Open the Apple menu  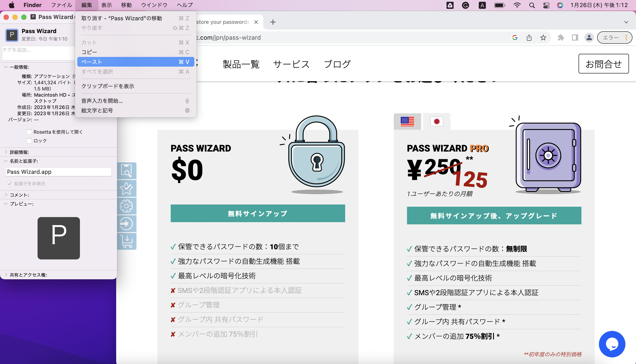(11, 5)
